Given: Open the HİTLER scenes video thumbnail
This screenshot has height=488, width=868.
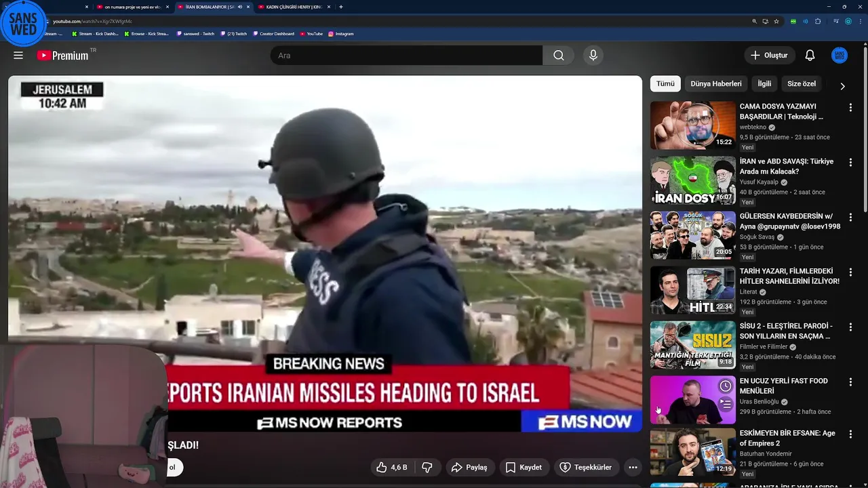Looking at the screenshot, I should pos(693,290).
